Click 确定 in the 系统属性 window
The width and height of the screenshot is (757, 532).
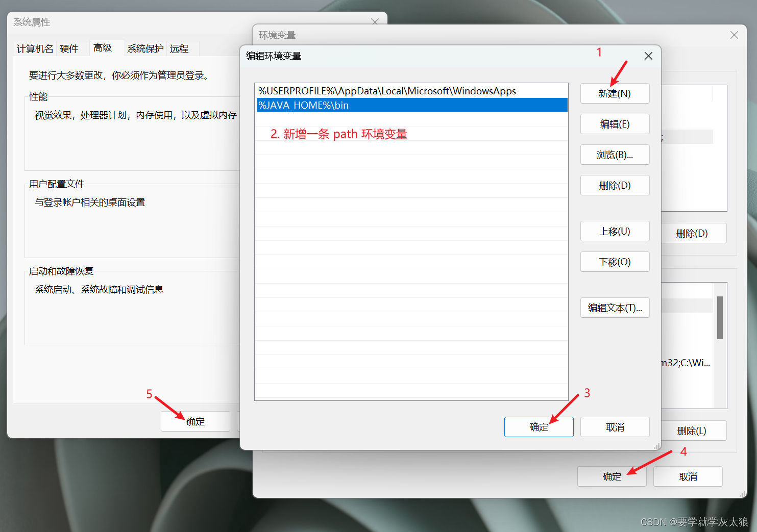[x=195, y=421]
